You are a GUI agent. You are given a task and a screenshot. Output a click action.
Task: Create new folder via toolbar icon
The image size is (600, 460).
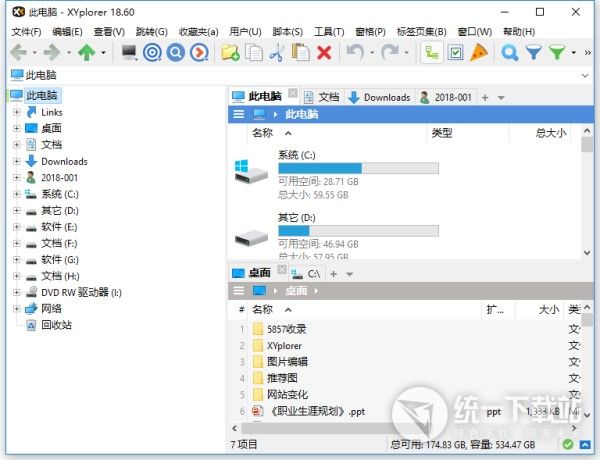coord(230,52)
